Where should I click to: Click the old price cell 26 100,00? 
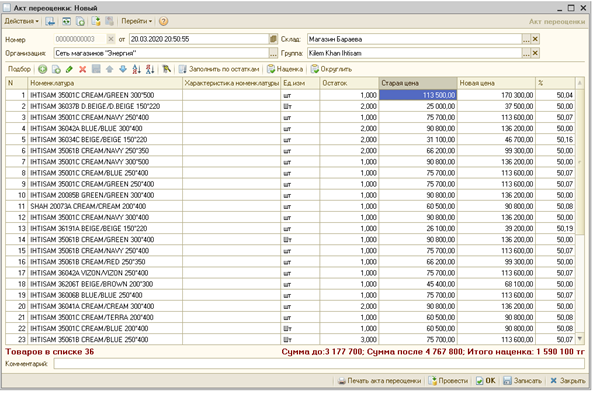tap(418, 228)
